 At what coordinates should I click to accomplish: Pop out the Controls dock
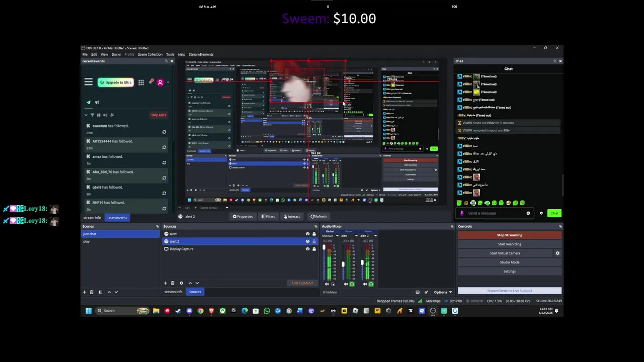pyautogui.click(x=560, y=226)
